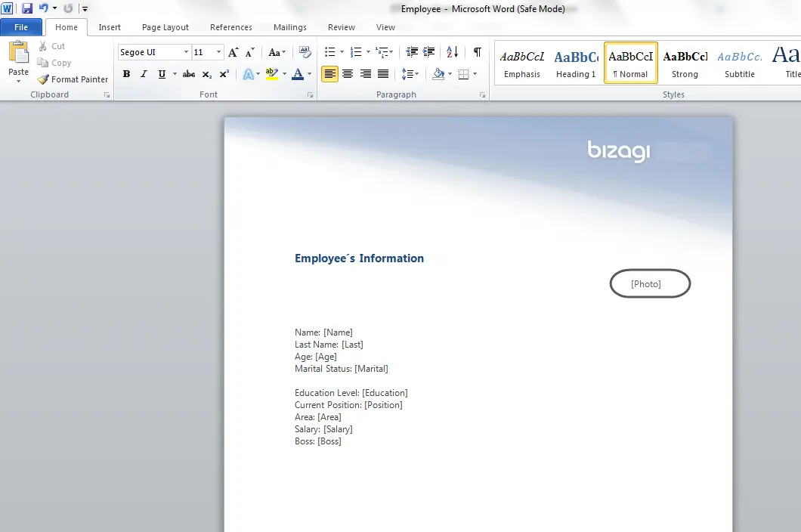Switch to the Page Layout tab
The width and height of the screenshot is (801, 532).
pyautogui.click(x=165, y=27)
